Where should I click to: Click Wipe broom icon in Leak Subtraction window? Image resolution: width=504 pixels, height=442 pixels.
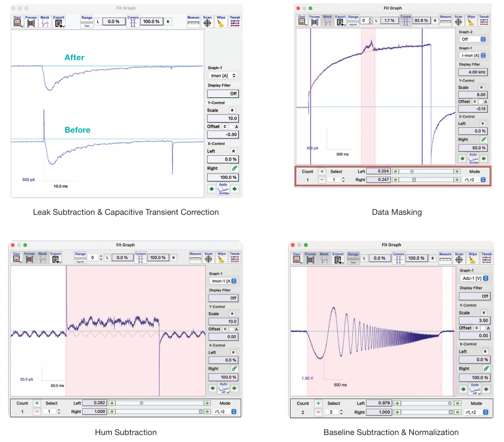point(221,21)
